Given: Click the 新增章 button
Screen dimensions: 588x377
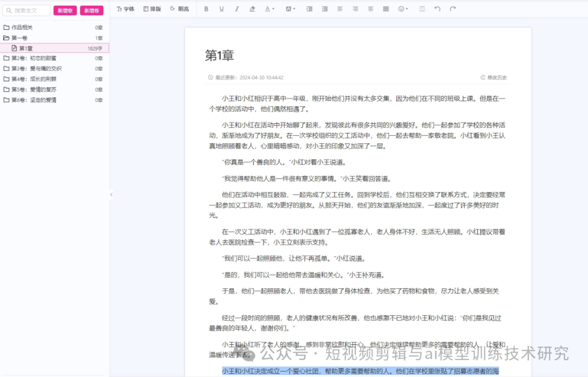Looking at the screenshot, I should click(x=65, y=10).
